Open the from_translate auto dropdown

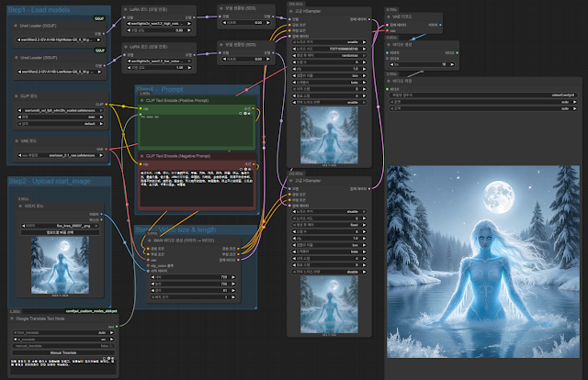(63, 332)
